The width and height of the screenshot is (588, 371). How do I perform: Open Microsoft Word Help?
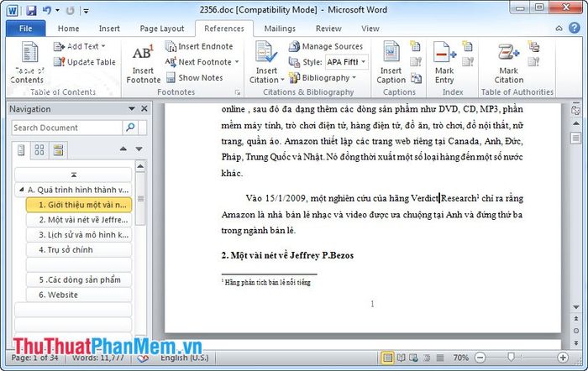click(574, 28)
